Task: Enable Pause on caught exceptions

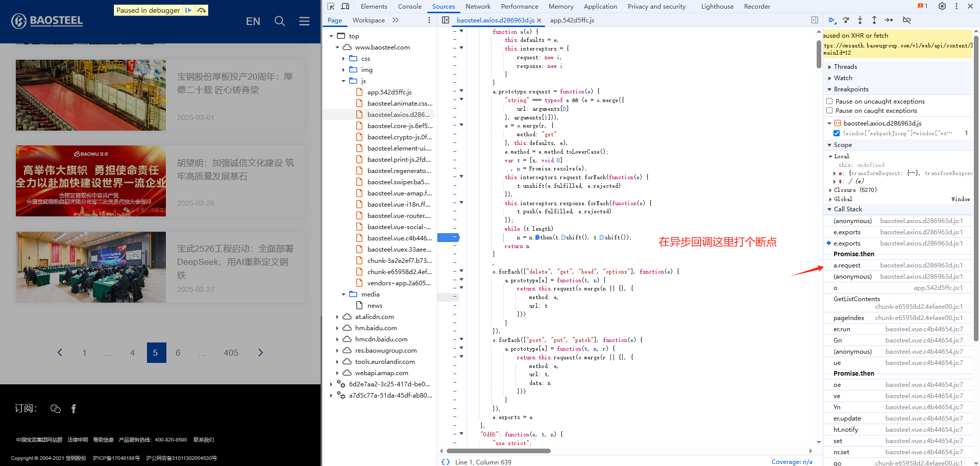Action: click(x=829, y=110)
